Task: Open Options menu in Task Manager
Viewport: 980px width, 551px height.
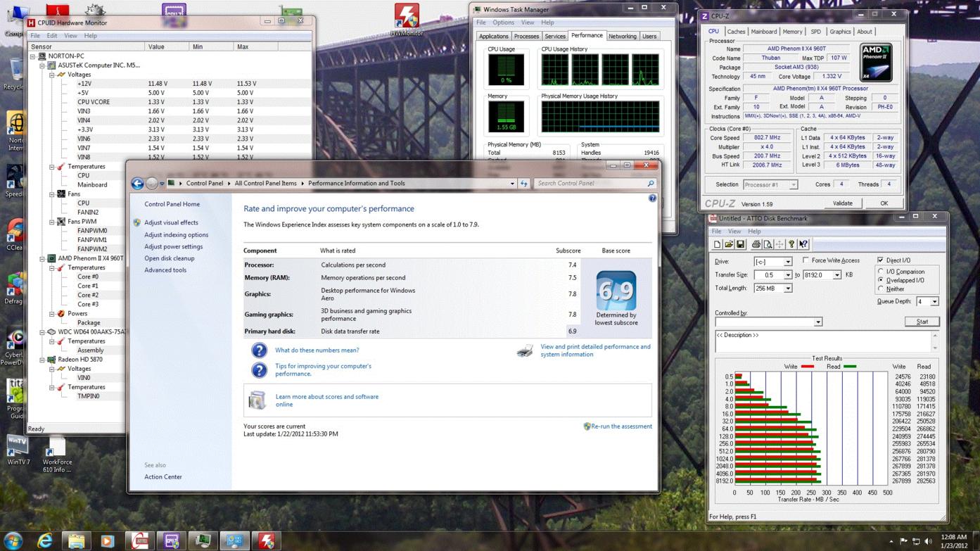Action: [503, 23]
